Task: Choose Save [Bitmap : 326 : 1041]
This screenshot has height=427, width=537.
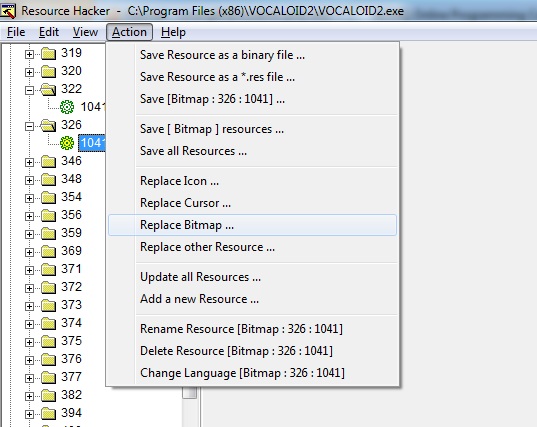Action: coord(252,99)
